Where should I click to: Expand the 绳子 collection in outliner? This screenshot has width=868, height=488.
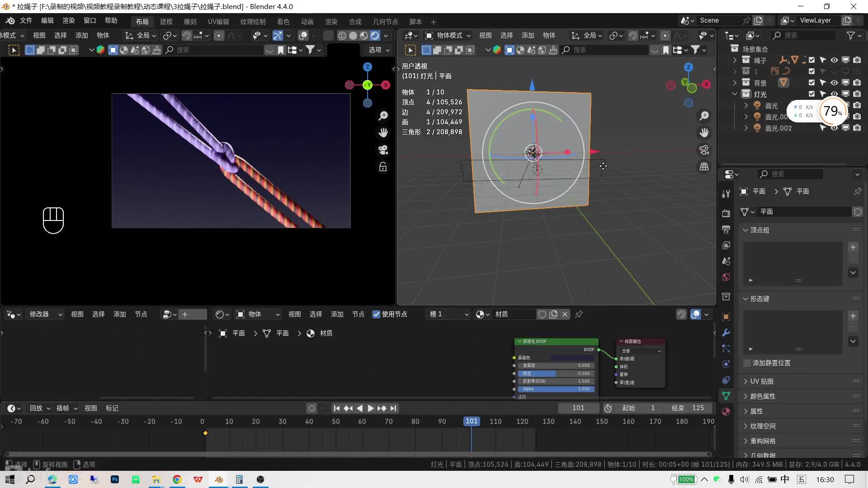coord(735,60)
